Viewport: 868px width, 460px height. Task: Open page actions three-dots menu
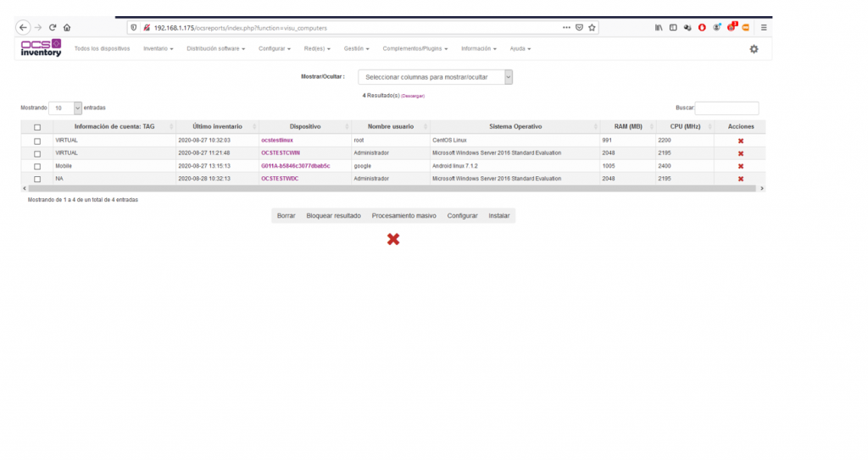566,28
